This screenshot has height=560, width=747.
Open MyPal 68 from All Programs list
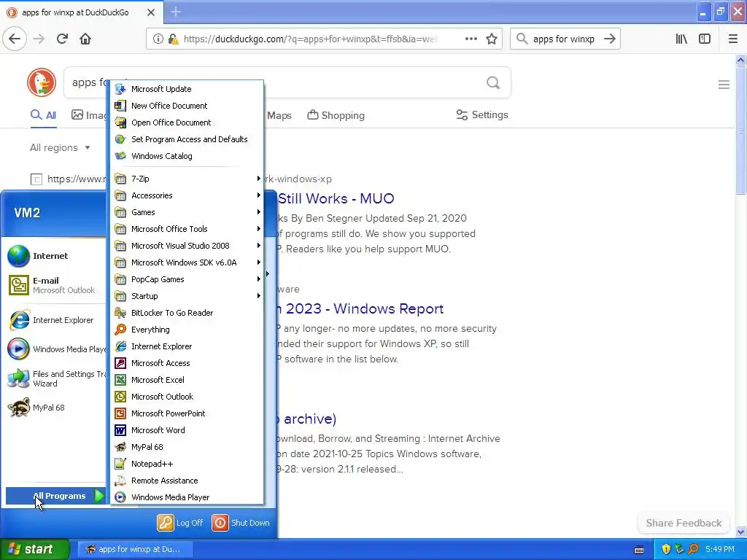coord(187,447)
